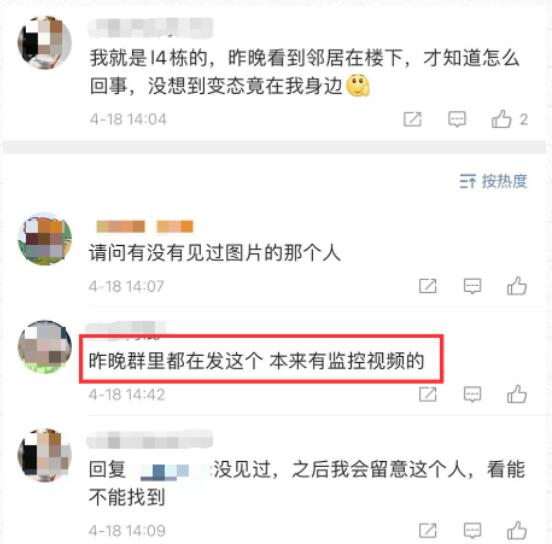The width and height of the screenshot is (552, 544).
Task: Repost the 4-18 14:04 post
Action: (x=412, y=119)
